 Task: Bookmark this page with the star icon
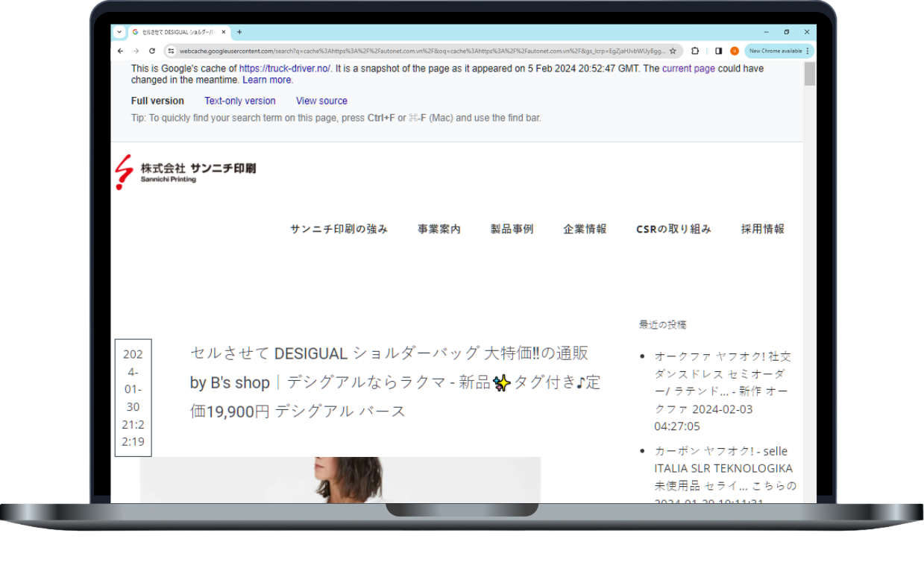point(673,51)
